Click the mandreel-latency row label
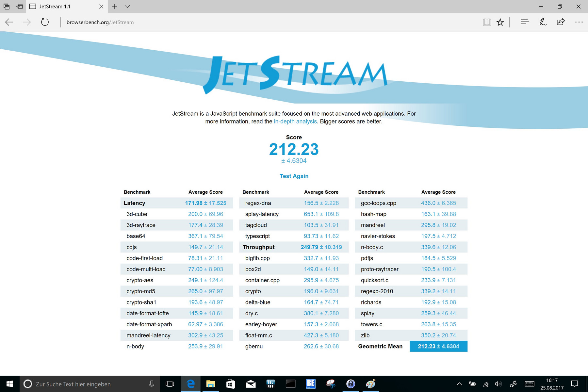This screenshot has height=392, width=588. [x=148, y=335]
